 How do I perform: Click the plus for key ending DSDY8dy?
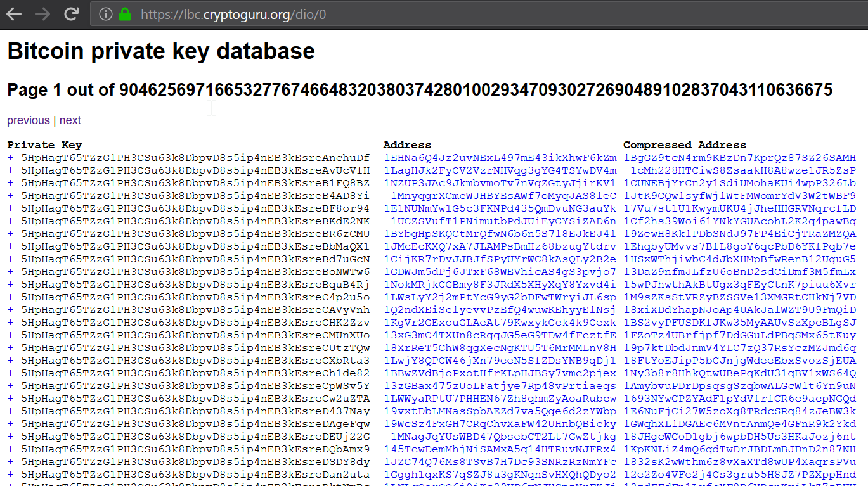tap(10, 462)
